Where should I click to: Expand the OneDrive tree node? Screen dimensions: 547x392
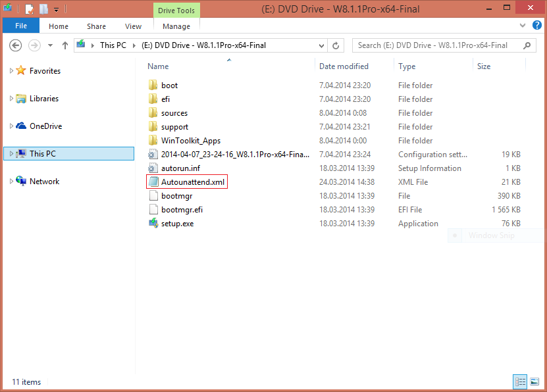(x=11, y=126)
